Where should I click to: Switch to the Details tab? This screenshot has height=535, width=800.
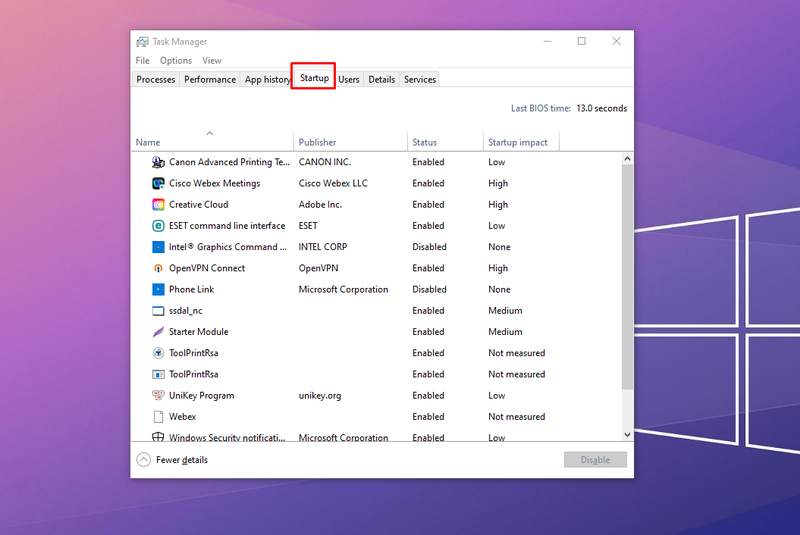coord(382,80)
